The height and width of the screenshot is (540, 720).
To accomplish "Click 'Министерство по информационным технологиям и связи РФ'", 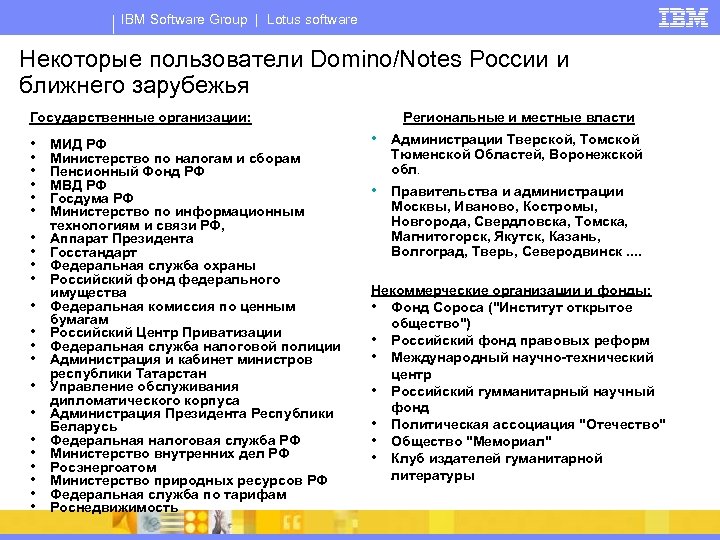I will click(x=177, y=219).
